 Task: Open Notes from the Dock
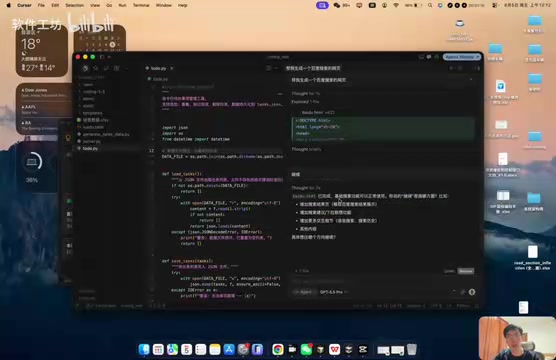coord(215,349)
